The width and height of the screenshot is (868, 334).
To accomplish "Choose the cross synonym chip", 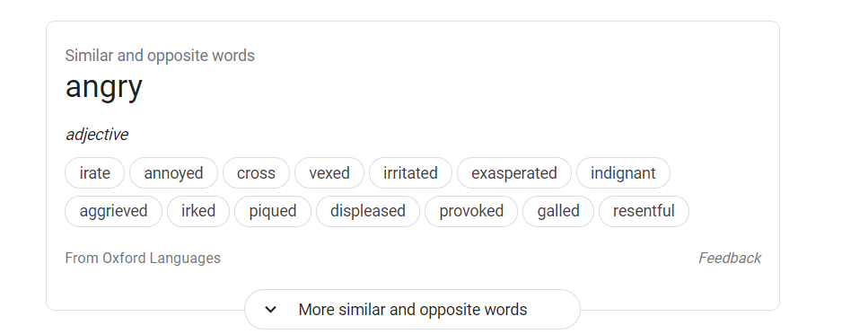I will tap(257, 172).
